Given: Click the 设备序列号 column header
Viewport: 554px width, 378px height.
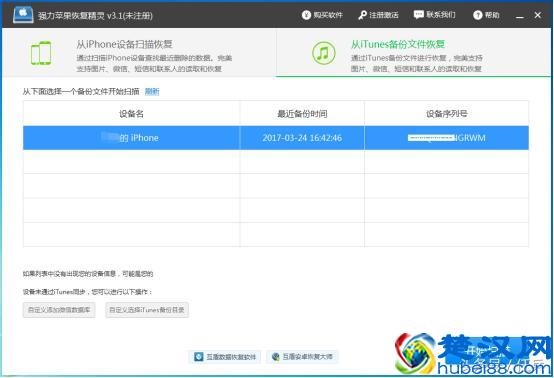Looking at the screenshot, I should [447, 114].
